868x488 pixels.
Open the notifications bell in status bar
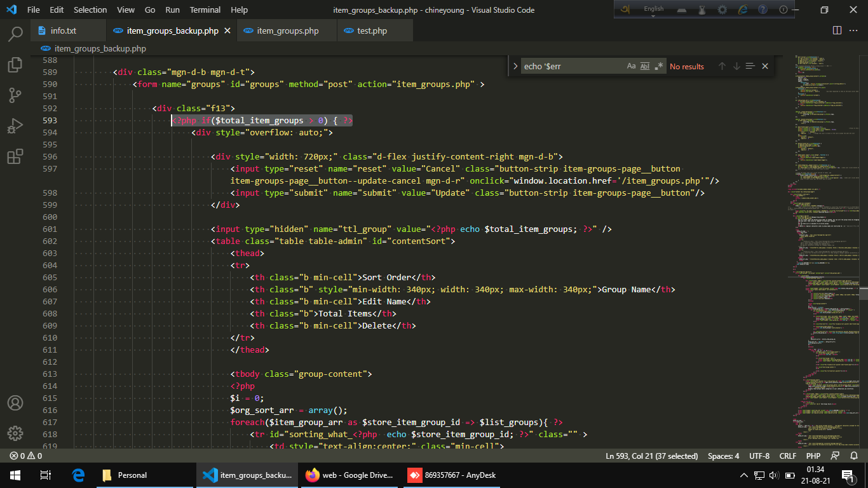point(853,456)
